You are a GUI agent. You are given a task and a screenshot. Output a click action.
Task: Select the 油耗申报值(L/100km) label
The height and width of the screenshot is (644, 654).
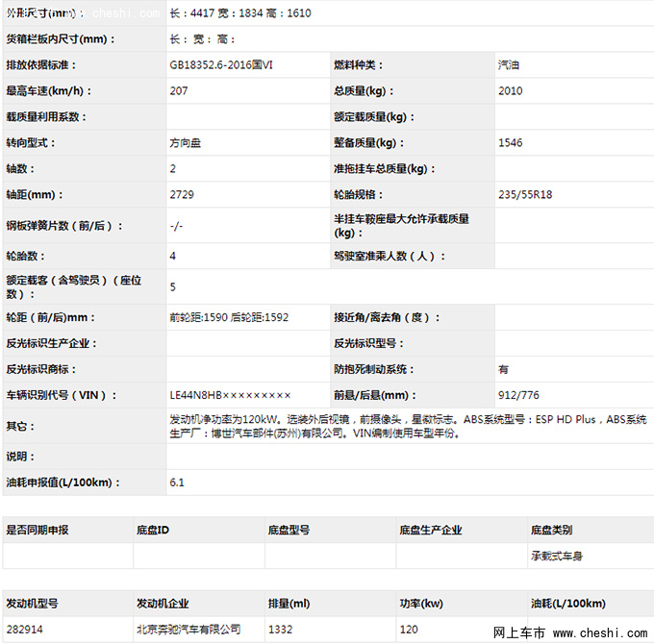click(63, 483)
